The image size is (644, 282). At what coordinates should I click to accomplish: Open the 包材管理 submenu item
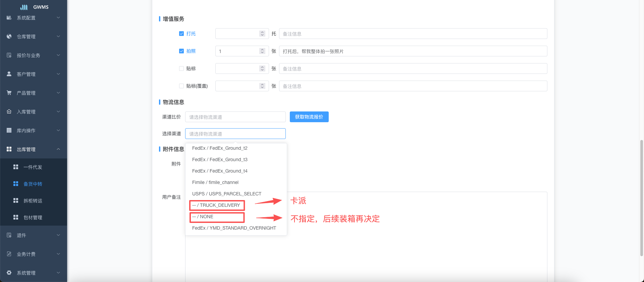[34, 217]
